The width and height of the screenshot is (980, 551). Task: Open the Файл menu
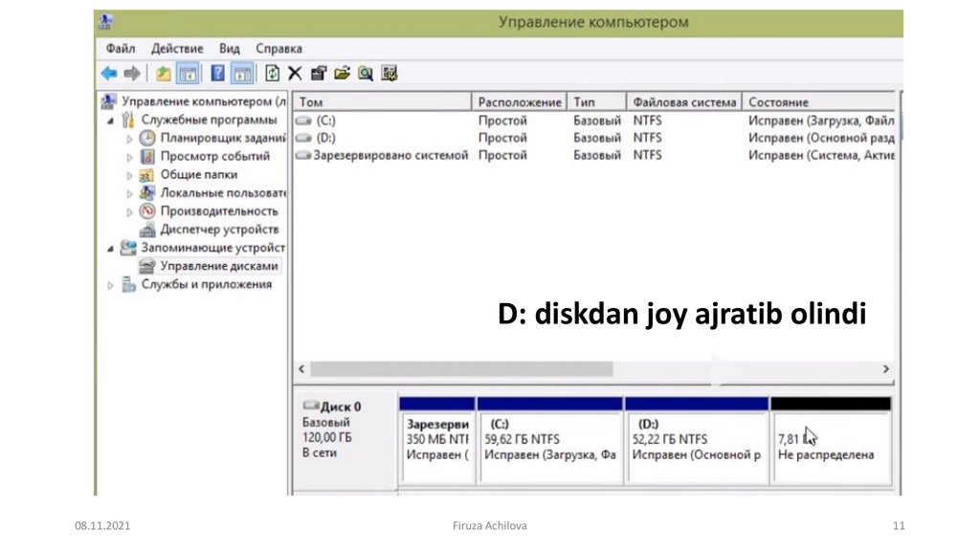(x=120, y=48)
